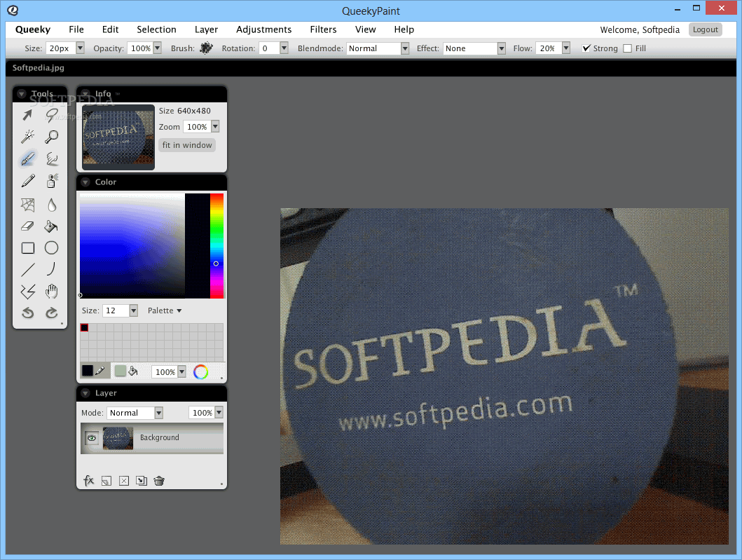The image size is (742, 560).
Task: Click the eyedropper next to foreground color
Action: point(100,371)
